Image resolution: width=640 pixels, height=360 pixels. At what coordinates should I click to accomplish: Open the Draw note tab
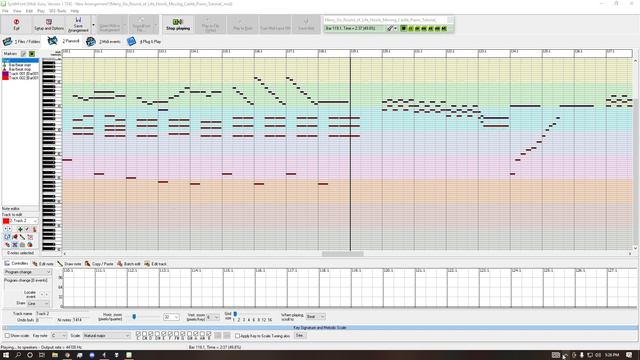69,264
